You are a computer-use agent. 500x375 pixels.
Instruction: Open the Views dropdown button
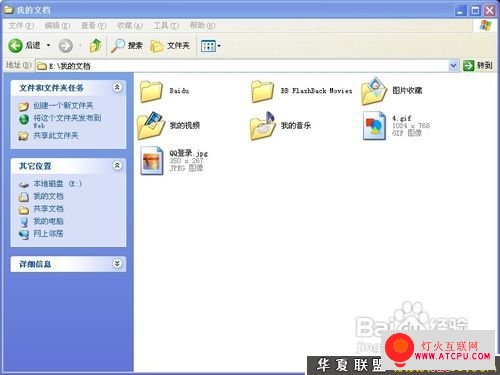(x=211, y=46)
